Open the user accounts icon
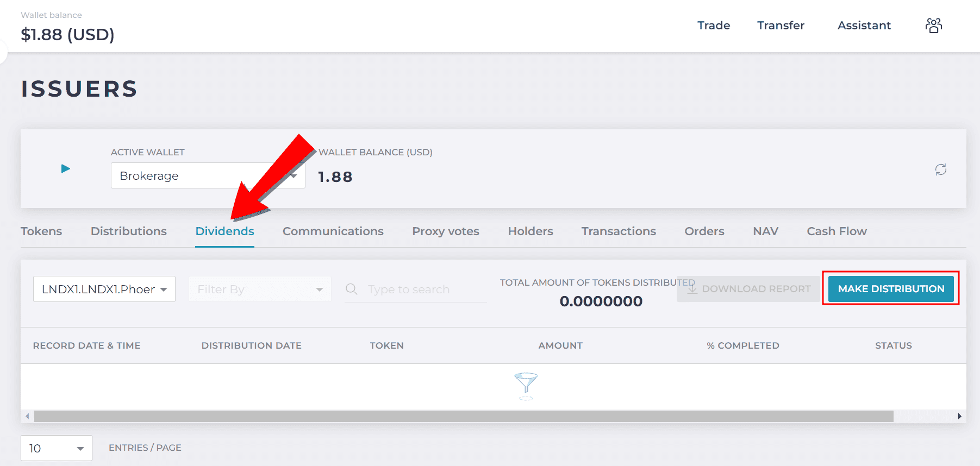Image resolution: width=980 pixels, height=466 pixels. pos(934,26)
